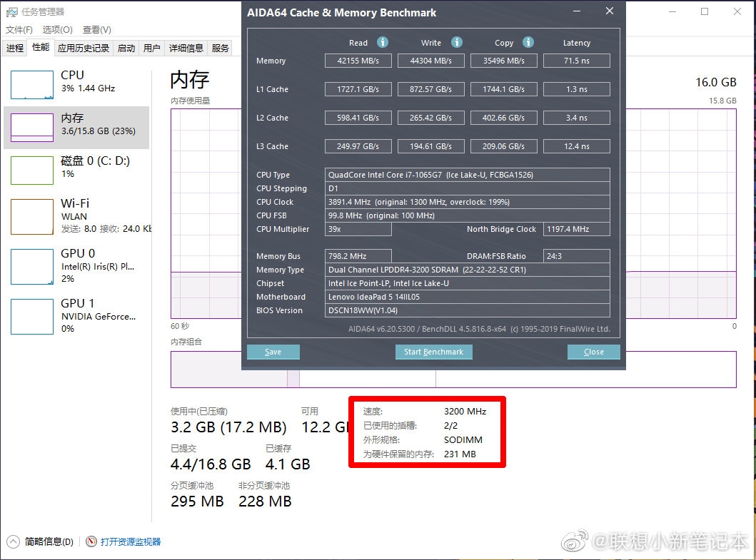756x560 pixels.
Task: Click the Memory Read 42155 MB/s field
Action: tap(358, 61)
